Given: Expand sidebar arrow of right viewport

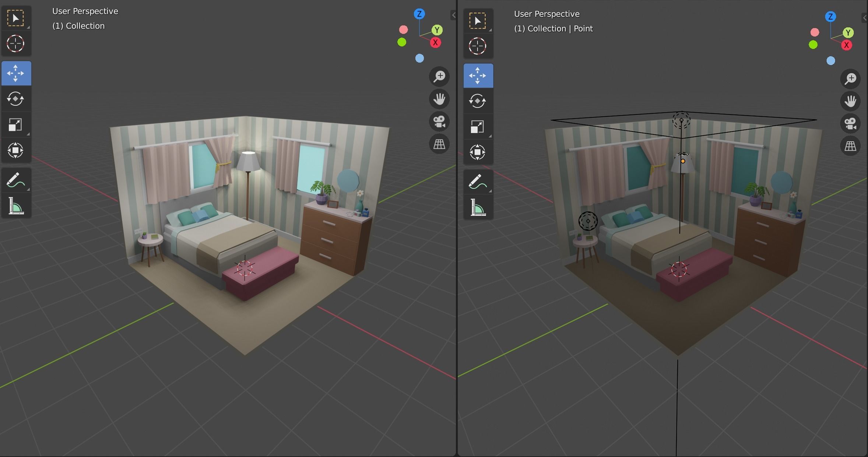Looking at the screenshot, I should (x=864, y=18).
